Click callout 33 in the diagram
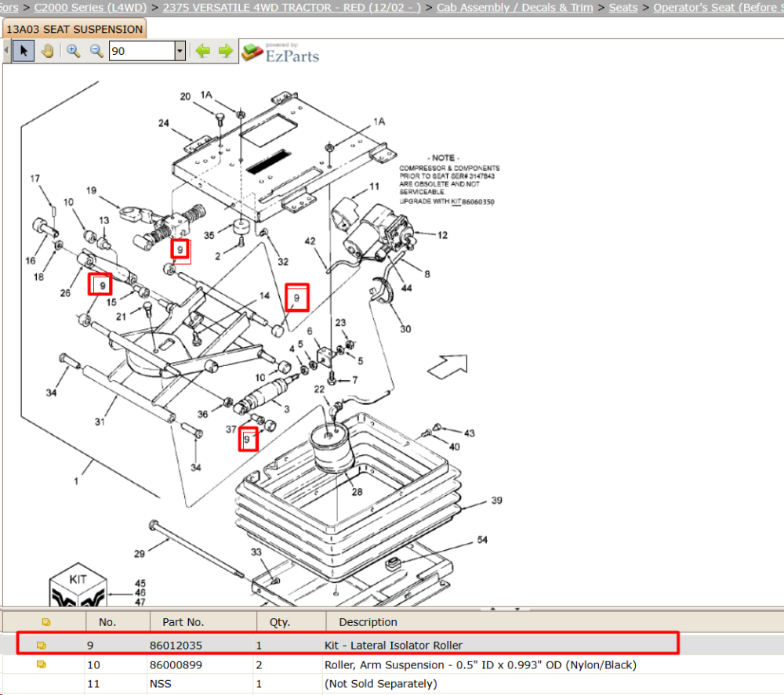This screenshot has height=695, width=784. (256, 552)
